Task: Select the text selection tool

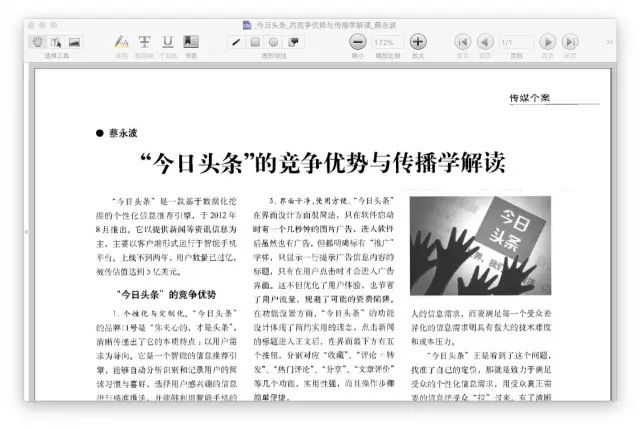Action: [x=56, y=42]
